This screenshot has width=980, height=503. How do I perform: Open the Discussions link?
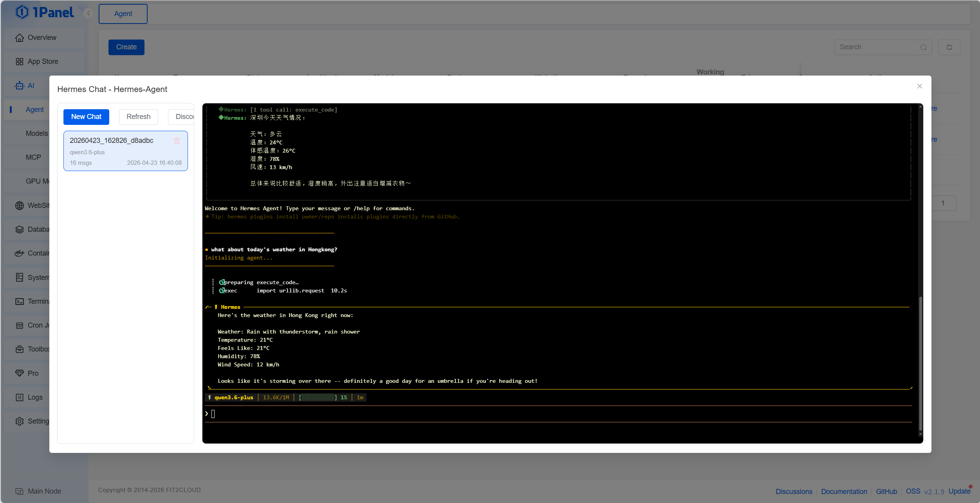pos(794,492)
